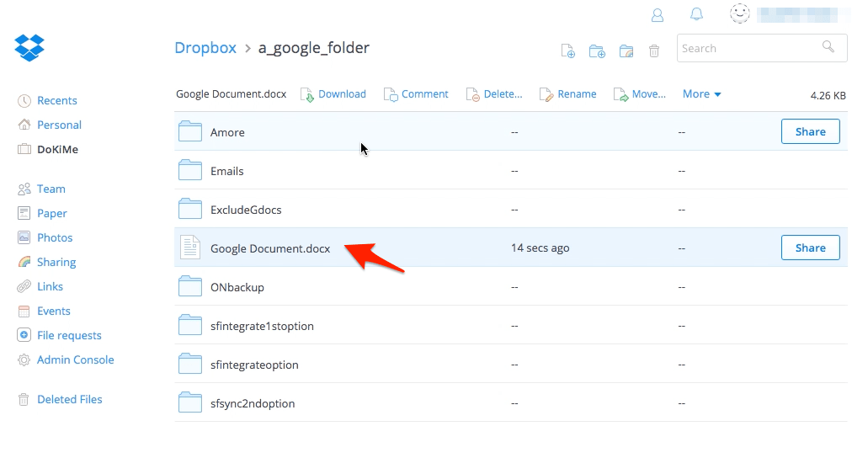Click the Deleted Files trash icon
Image resolution: width=868 pixels, height=458 pixels.
24,399
